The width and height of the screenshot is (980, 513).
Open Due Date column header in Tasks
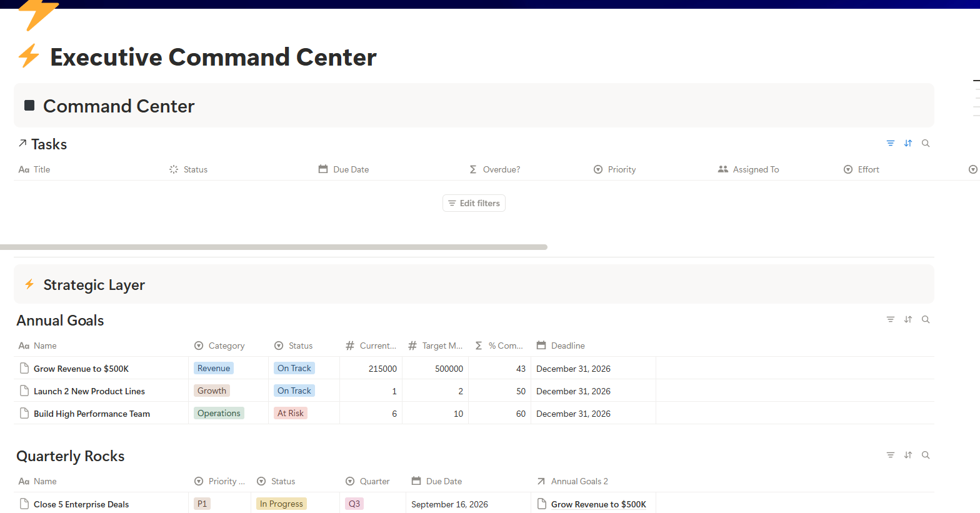coord(344,169)
